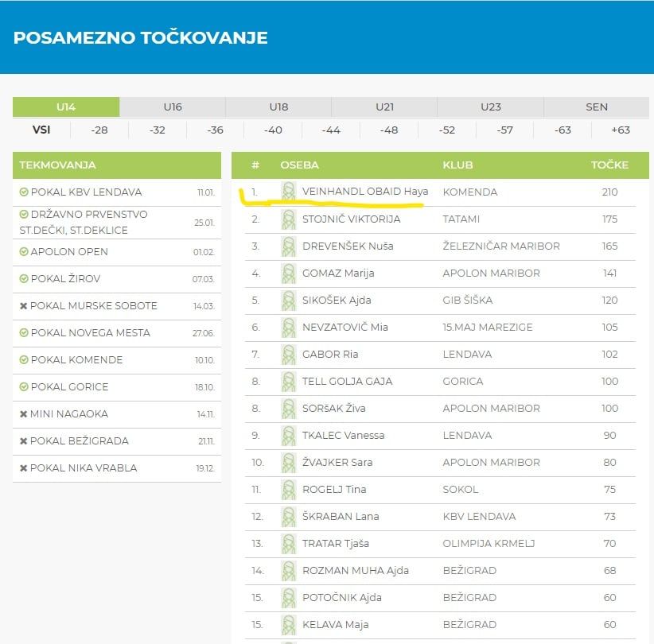Open the SEN age category tab
654x644 pixels.
coord(596,107)
